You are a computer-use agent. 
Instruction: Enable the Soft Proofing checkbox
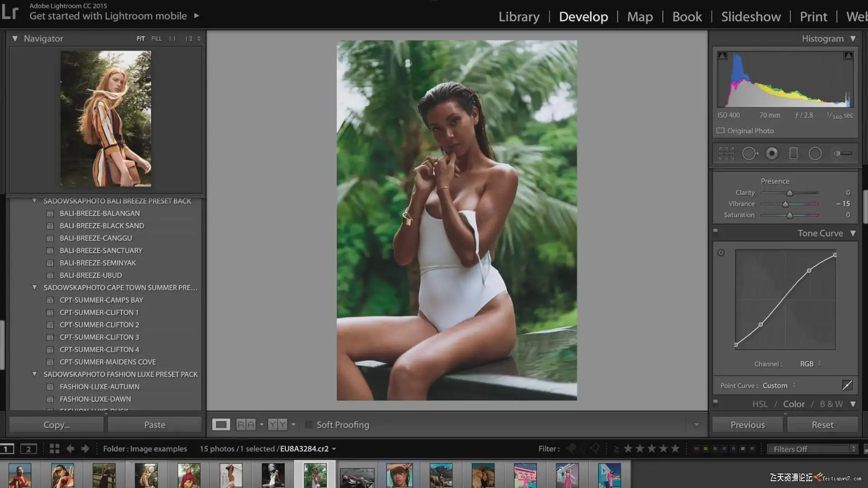point(309,425)
